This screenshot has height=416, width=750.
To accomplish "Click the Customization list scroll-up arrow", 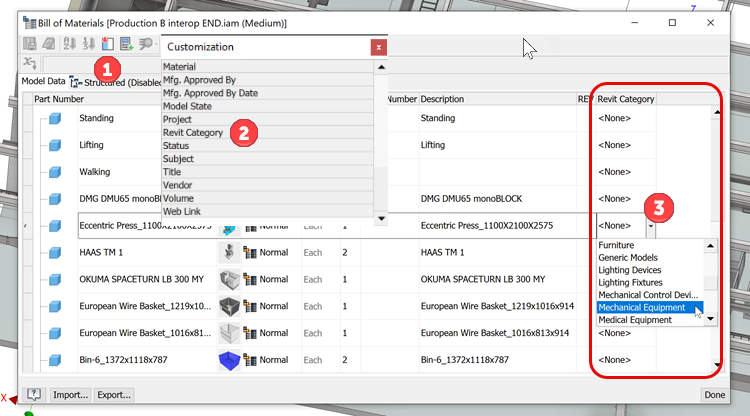I will point(381,67).
